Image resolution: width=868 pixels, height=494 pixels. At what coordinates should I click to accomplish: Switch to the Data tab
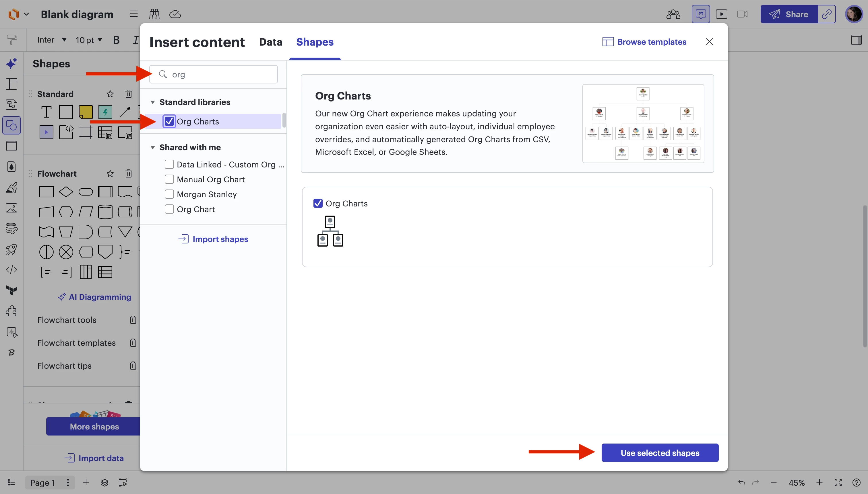pos(270,42)
